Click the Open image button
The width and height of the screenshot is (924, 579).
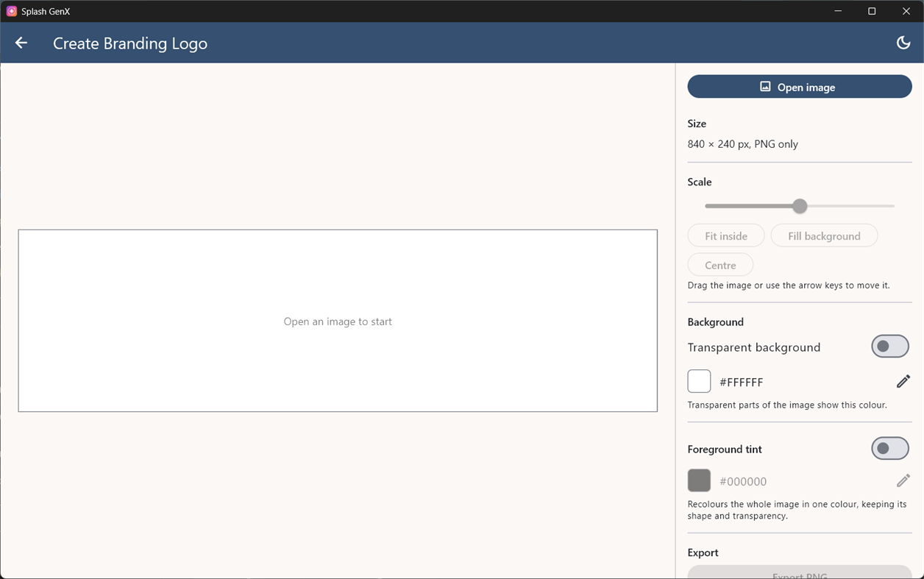click(x=800, y=87)
